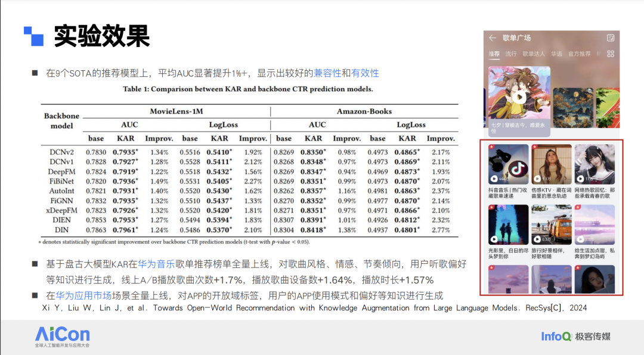Switch to the 华语 tab
The height and width of the screenshot is (355, 644).
pyautogui.click(x=556, y=53)
